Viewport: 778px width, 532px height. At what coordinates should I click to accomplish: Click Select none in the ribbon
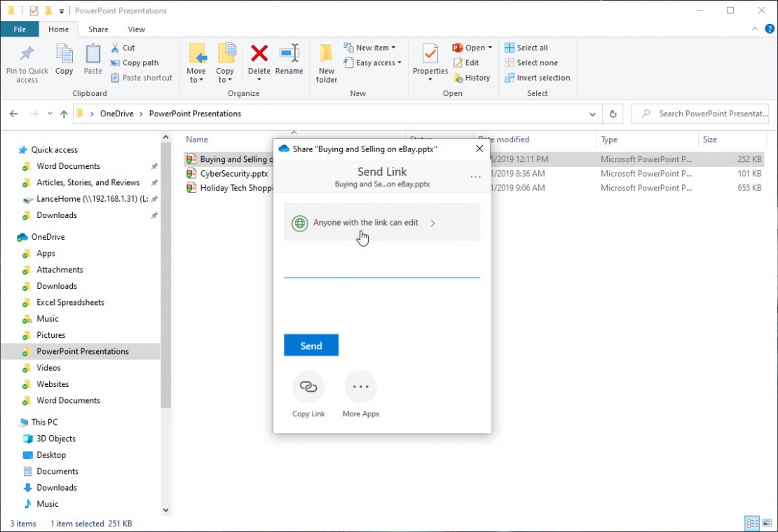531,62
